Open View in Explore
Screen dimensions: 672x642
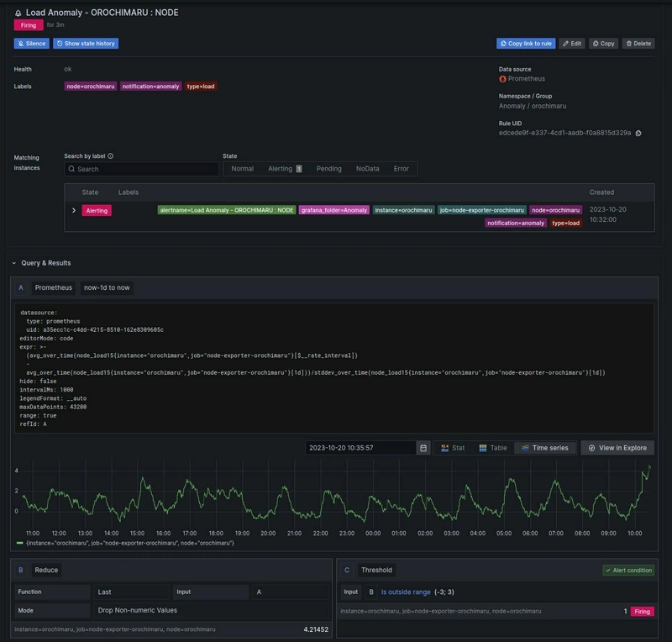click(617, 448)
